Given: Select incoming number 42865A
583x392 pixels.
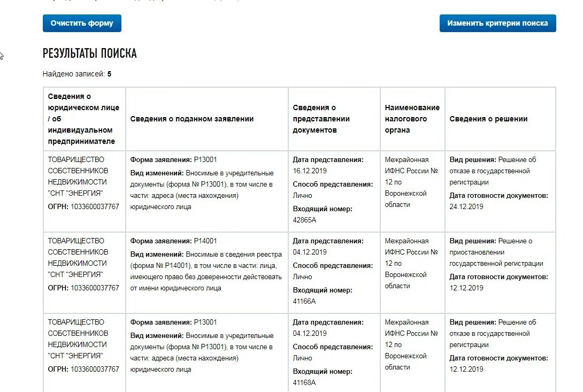Looking at the screenshot, I should tap(305, 220).
